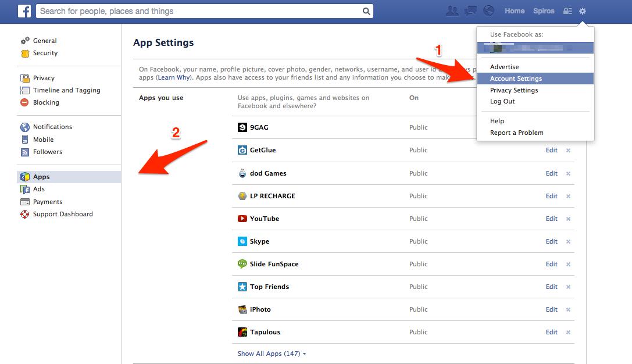Click the Skype app icon
The width and height of the screenshot is (632, 364).
[x=242, y=241]
